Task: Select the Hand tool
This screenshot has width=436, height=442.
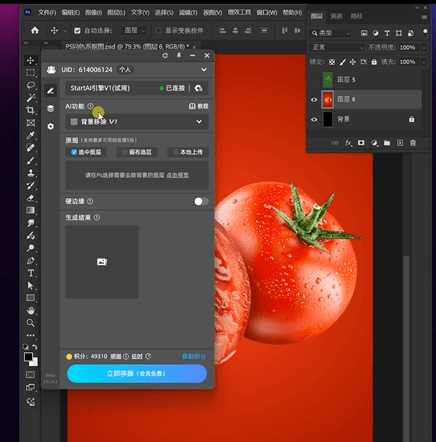Action: point(31,310)
